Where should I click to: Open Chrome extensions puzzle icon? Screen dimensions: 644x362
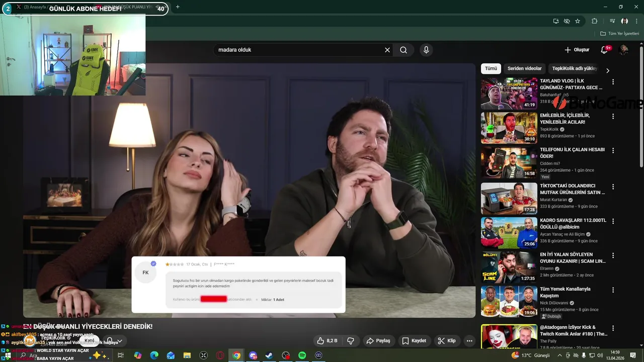pyautogui.click(x=595, y=21)
